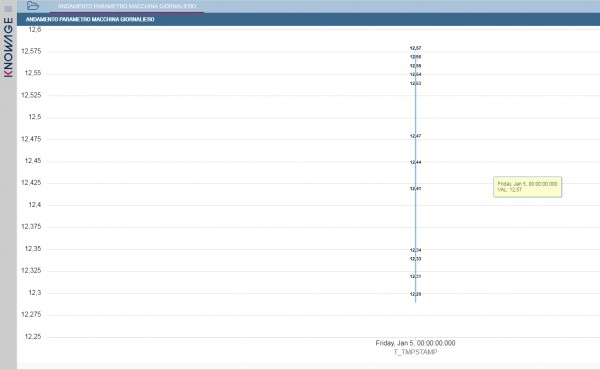Click the T_TMPSTAMP axis title
Screen dimensions: 600x370
point(415,352)
